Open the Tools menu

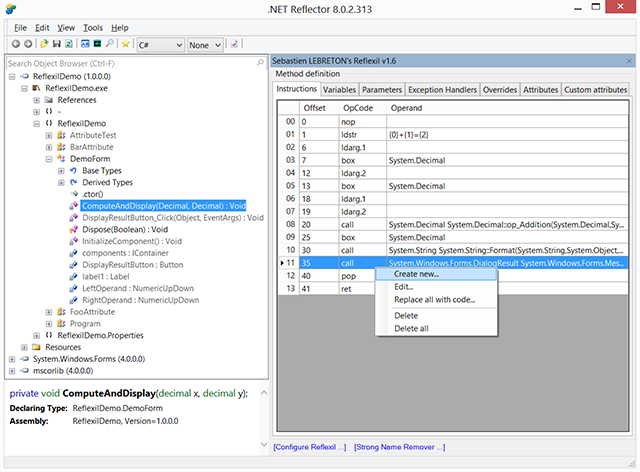(x=93, y=28)
